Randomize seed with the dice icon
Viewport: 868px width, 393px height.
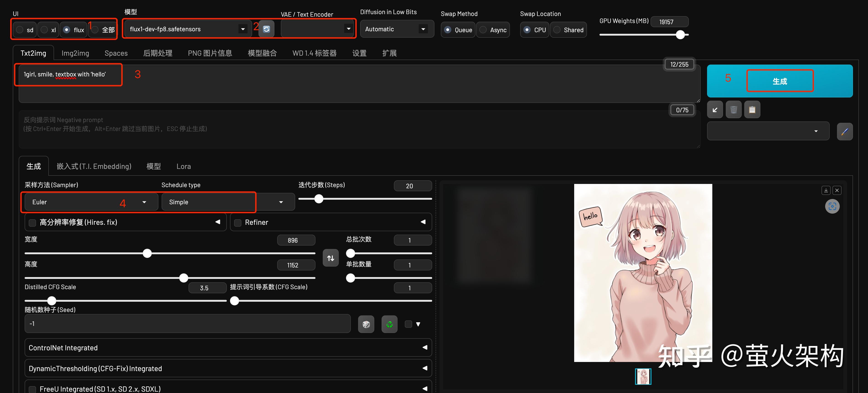click(x=366, y=324)
